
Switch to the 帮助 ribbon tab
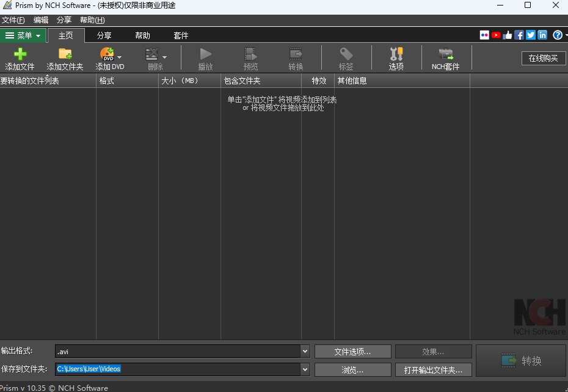(x=142, y=35)
